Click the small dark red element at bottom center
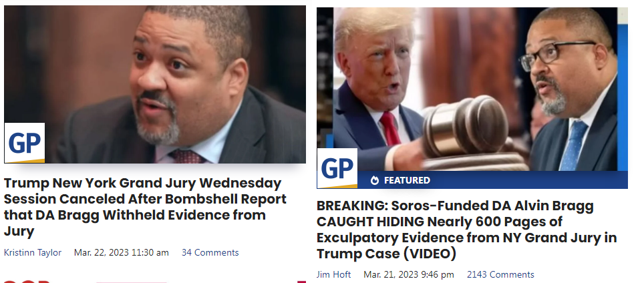644x283 pixels. [x=302, y=282]
